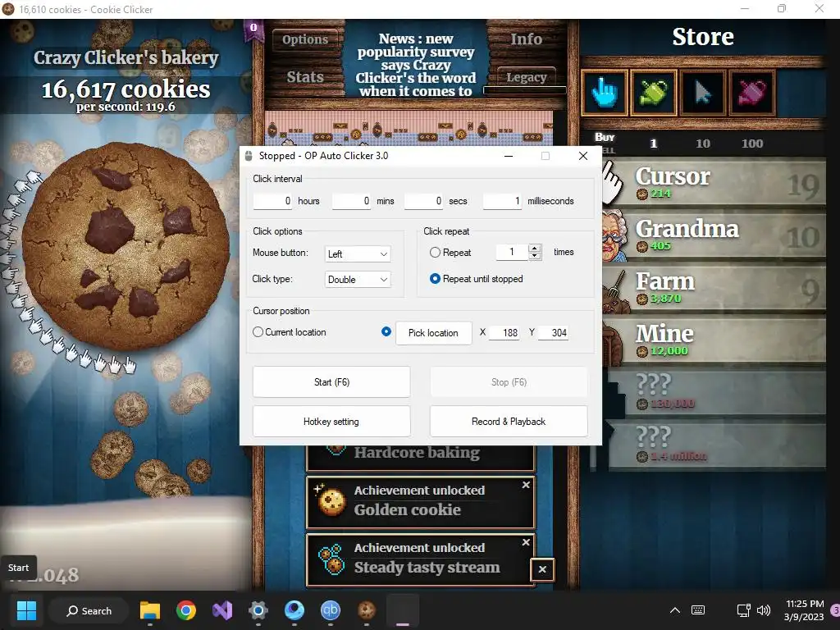Purchase a Grandma in the Store
Viewport: 840px width, 630px height.
(x=714, y=235)
